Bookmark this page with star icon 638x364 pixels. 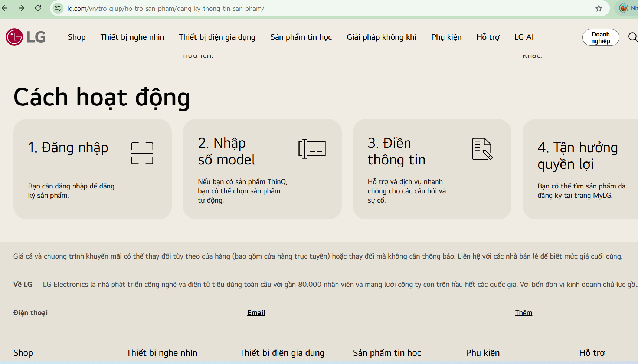coord(599,8)
